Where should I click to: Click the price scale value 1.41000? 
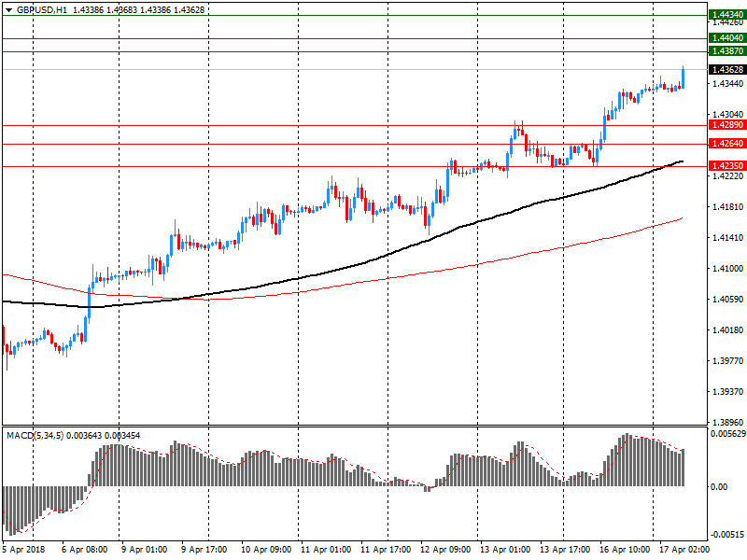point(727,269)
